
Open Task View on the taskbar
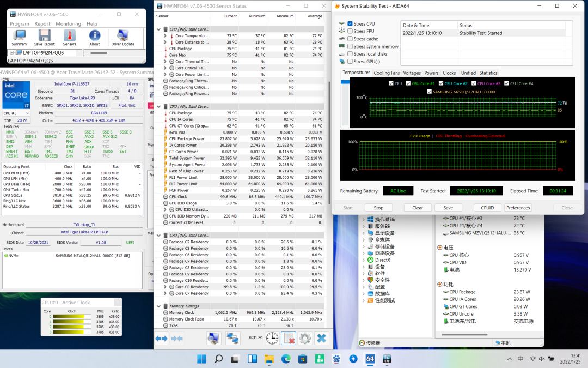(235, 359)
